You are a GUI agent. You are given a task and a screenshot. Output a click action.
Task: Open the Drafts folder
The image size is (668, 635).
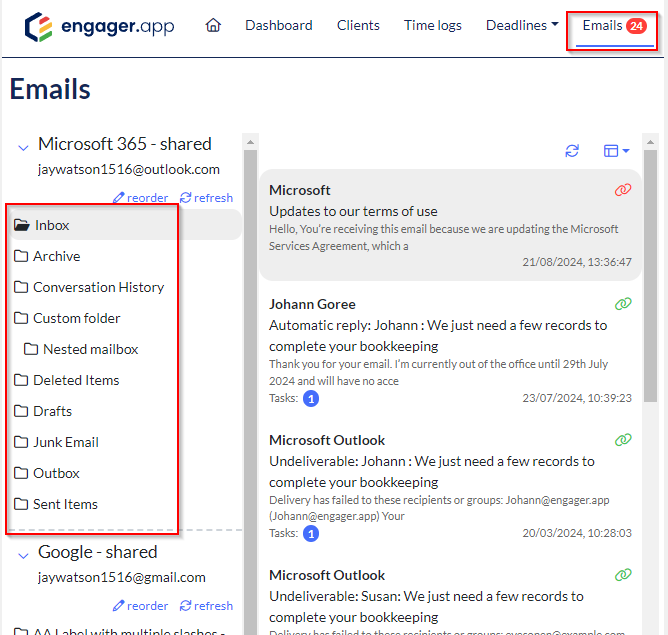pyautogui.click(x=43, y=411)
